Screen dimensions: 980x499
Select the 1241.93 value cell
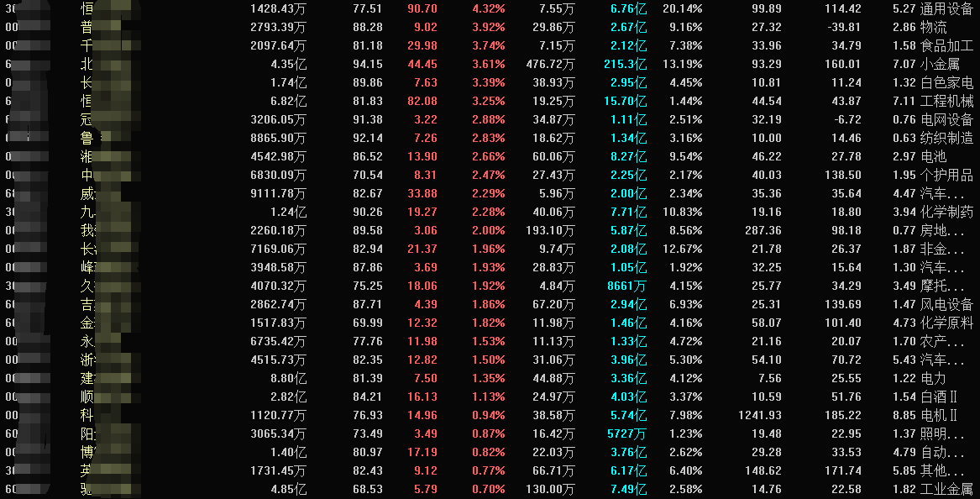(760, 415)
